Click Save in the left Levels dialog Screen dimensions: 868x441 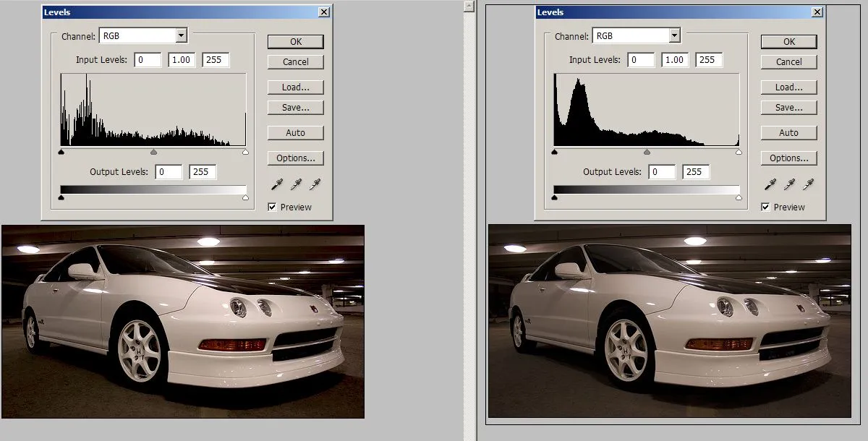click(294, 107)
